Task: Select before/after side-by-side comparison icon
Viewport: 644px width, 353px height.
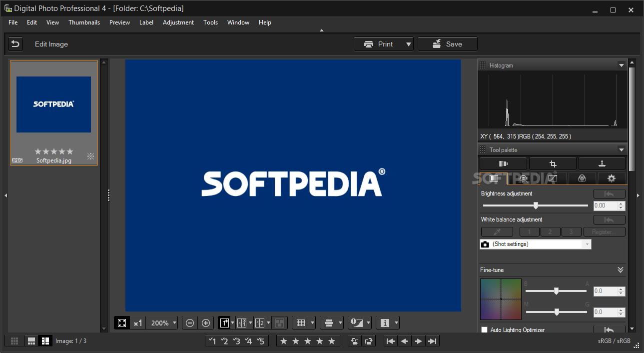Action: pos(242,323)
